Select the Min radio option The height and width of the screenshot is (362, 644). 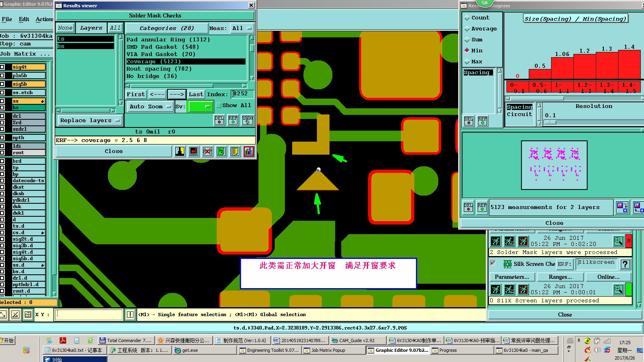point(467,51)
